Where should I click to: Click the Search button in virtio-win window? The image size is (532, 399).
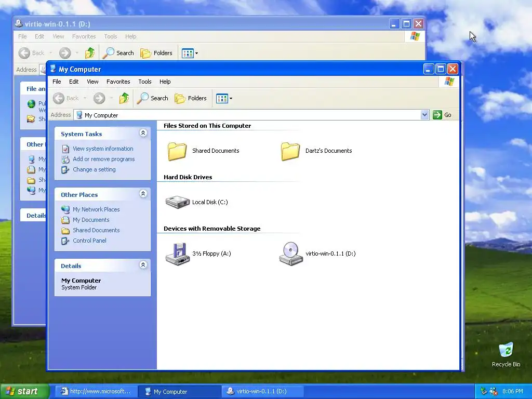tap(118, 54)
